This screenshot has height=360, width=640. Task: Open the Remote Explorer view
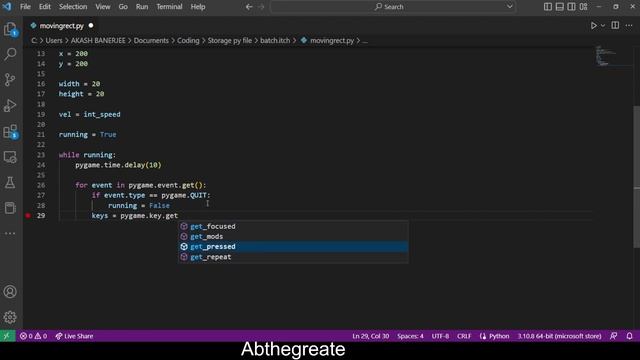10,157
